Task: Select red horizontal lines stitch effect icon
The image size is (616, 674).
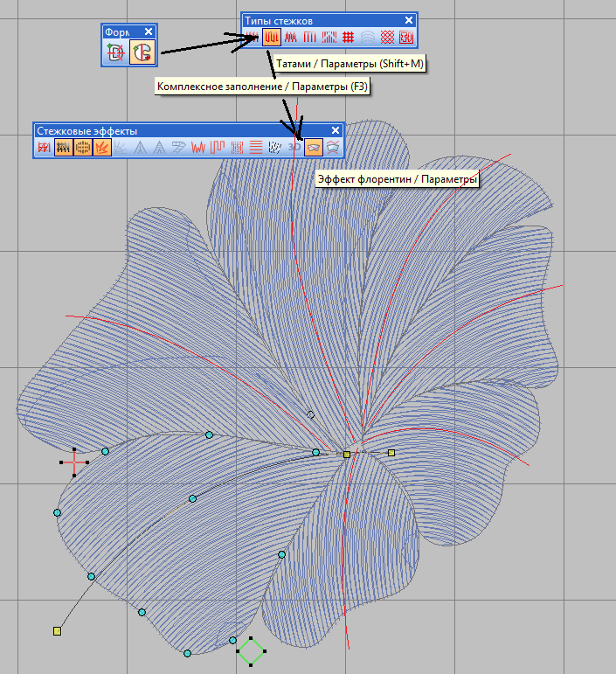Action: tap(256, 148)
